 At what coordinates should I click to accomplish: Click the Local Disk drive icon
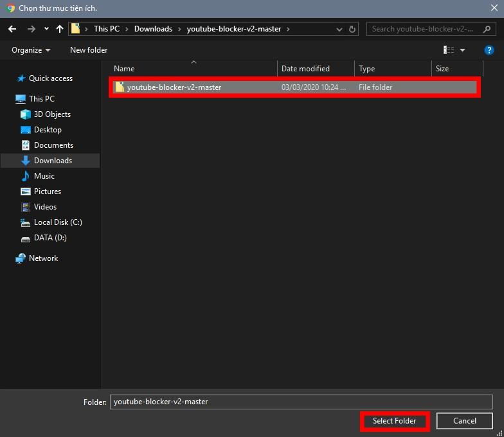[x=26, y=222]
